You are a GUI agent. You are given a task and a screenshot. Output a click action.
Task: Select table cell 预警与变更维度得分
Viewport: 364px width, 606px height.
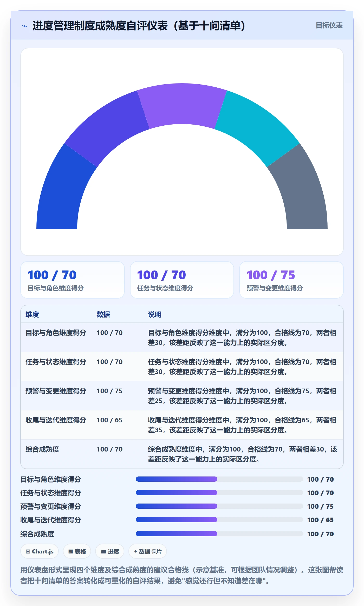click(56, 391)
